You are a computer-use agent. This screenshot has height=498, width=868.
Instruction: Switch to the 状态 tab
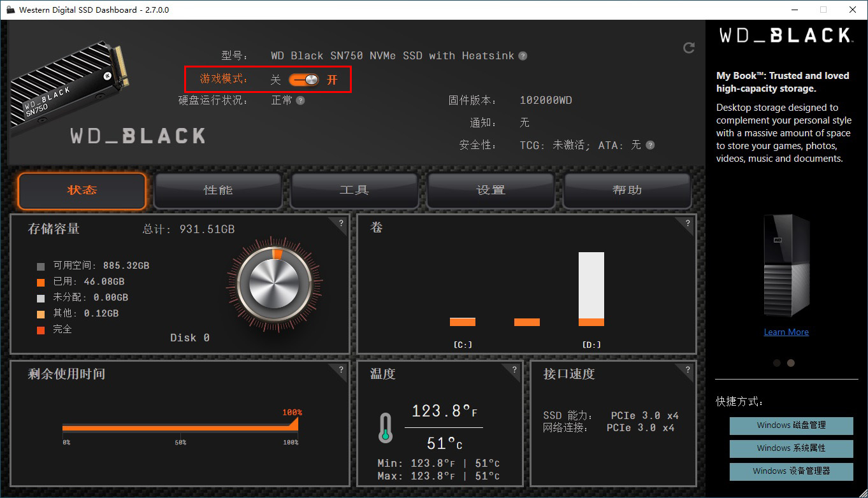[x=82, y=190]
